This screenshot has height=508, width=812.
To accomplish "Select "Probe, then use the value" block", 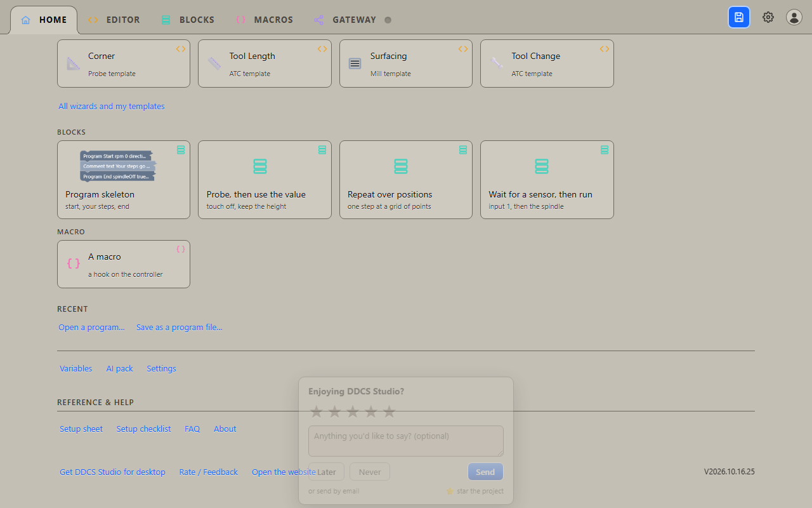I will click(265, 180).
